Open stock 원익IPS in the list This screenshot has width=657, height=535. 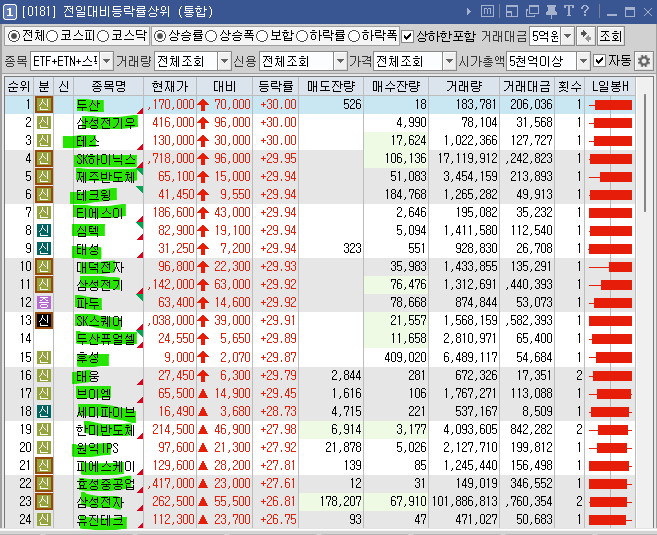pos(98,448)
